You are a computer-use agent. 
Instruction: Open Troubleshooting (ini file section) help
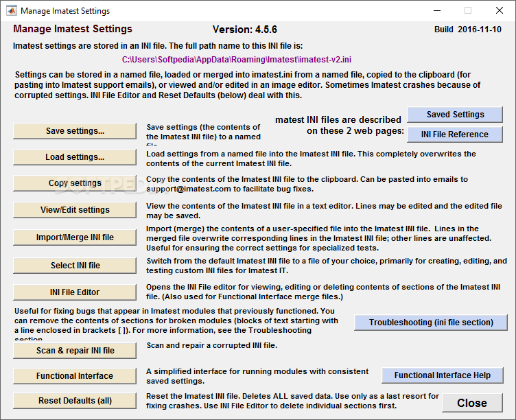point(431,323)
